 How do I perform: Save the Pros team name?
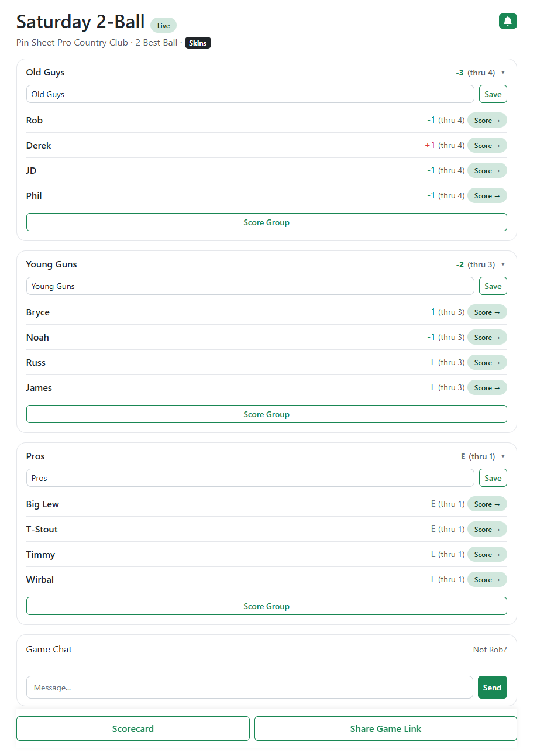(493, 477)
